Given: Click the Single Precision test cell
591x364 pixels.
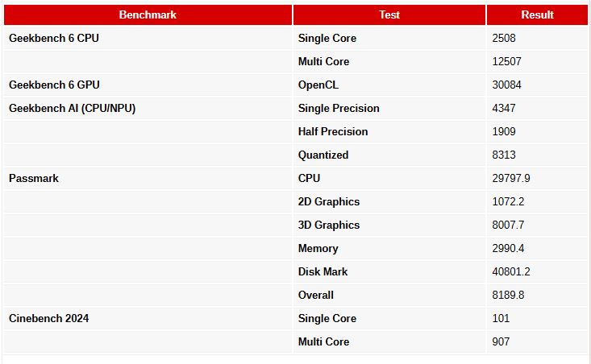Looking at the screenshot, I should [x=339, y=108].
